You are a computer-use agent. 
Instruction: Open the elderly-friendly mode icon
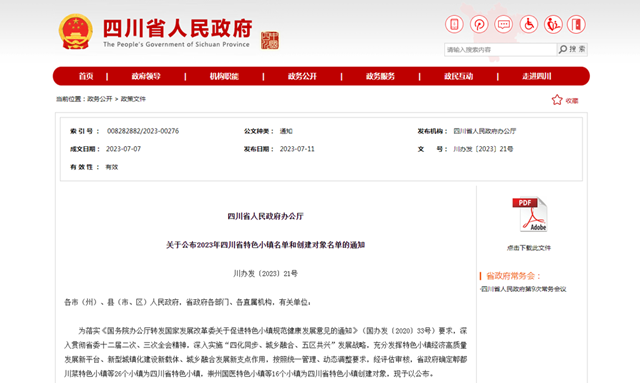click(x=553, y=24)
